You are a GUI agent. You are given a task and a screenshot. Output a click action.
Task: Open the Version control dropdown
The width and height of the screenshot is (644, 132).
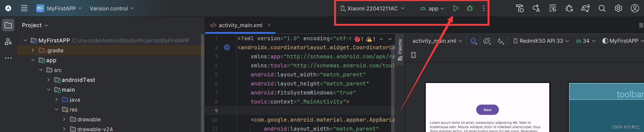pyautogui.click(x=112, y=8)
